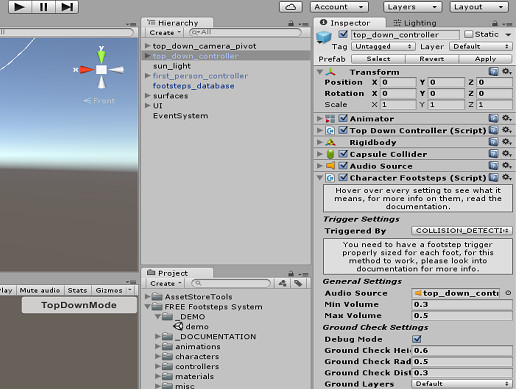Open Audio Source gear settings menu
The image size is (516, 389).
click(x=507, y=165)
